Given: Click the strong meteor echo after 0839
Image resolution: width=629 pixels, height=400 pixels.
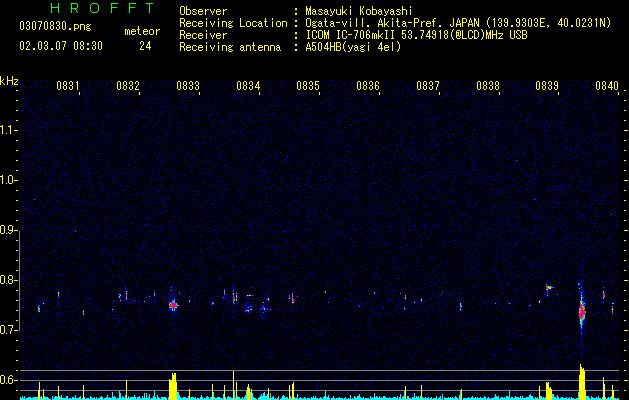Looking at the screenshot, I should point(582,311).
